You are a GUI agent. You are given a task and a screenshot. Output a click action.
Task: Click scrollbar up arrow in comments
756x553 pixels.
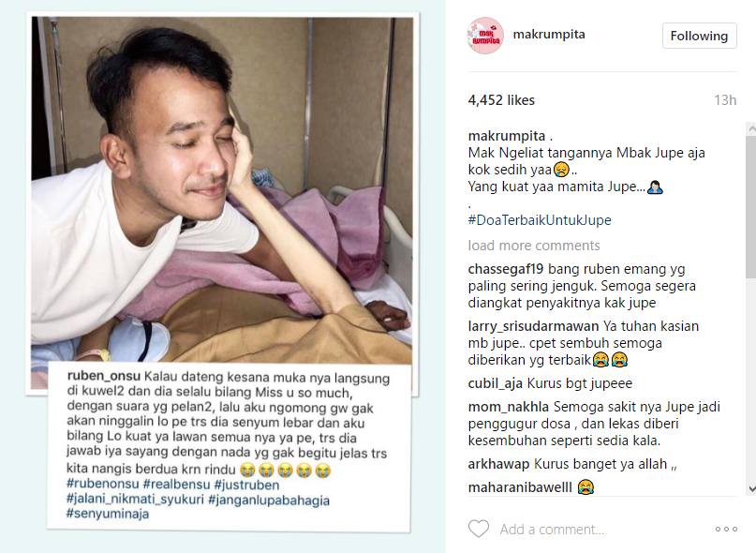[x=751, y=128]
